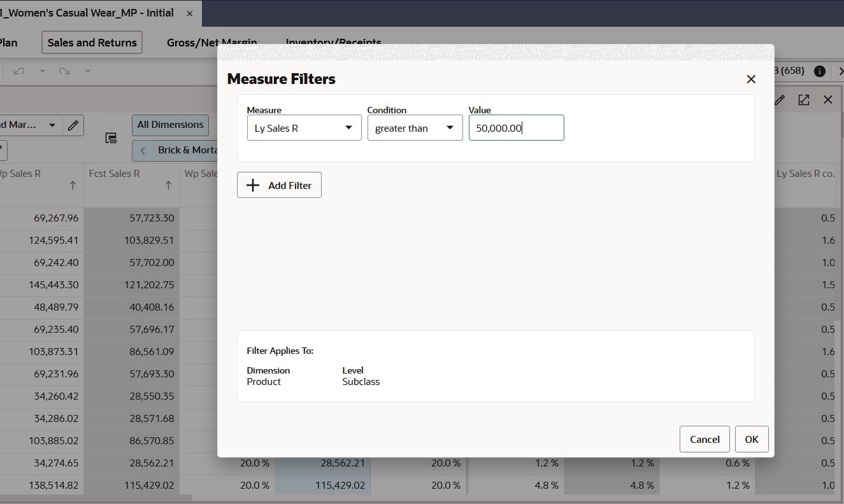Click the 'Subclass' level value
This screenshot has height=504, width=844.
point(361,382)
